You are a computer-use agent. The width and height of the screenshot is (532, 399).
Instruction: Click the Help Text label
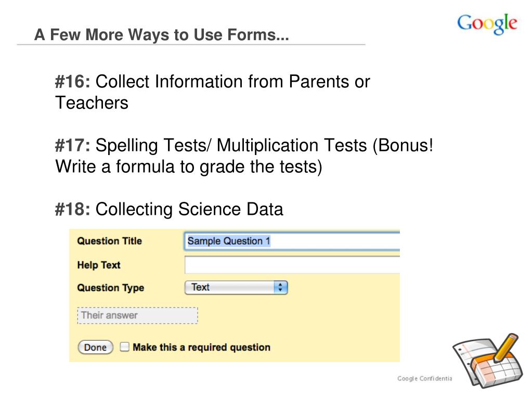click(99, 265)
